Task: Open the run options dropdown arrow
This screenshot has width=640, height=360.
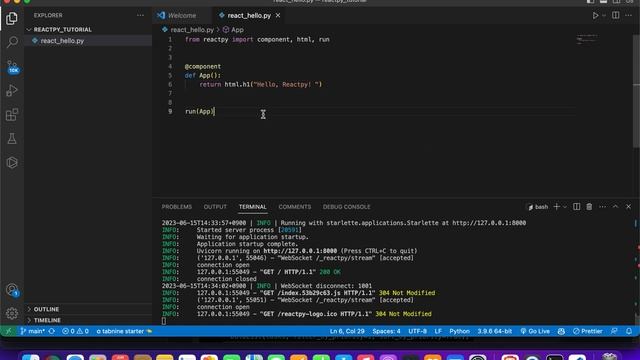Action: (x=604, y=16)
